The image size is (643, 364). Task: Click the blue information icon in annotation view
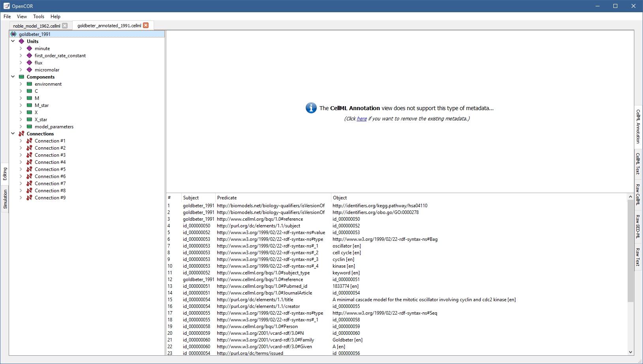click(311, 108)
